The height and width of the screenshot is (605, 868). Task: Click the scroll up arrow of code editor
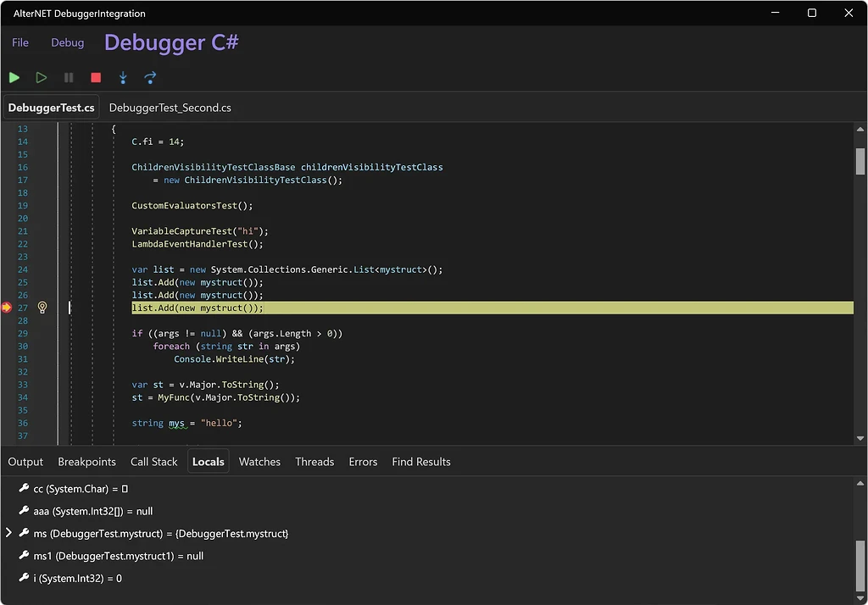860,130
